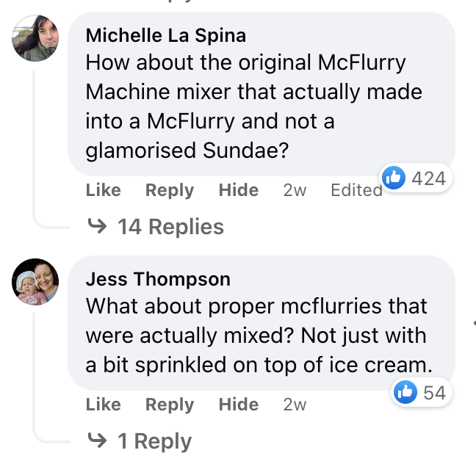Open the 424 reactions count list

(429, 178)
